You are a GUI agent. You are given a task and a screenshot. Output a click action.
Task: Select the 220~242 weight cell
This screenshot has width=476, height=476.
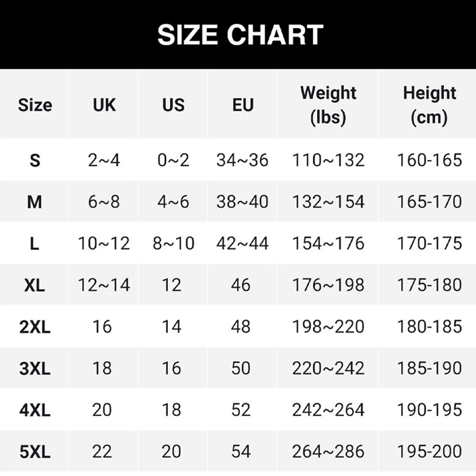coord(328,368)
